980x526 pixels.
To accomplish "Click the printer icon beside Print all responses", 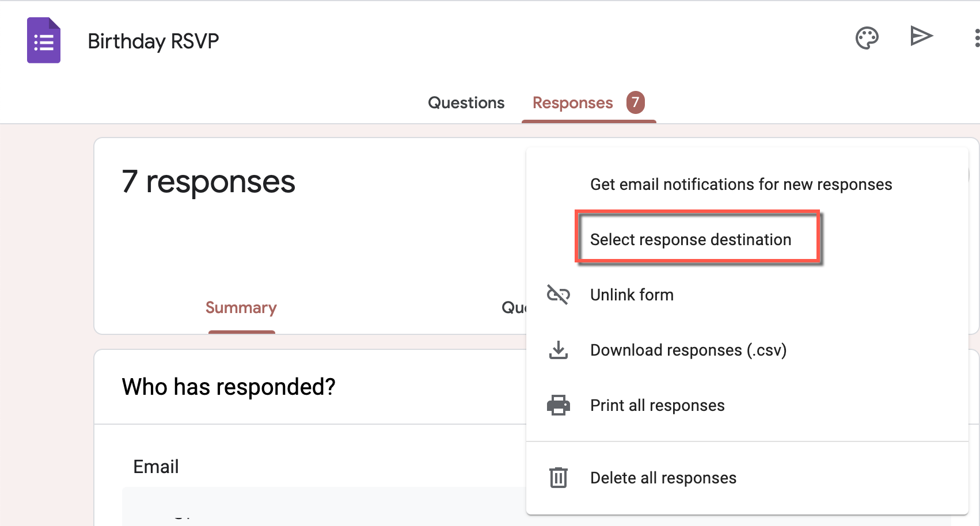I will 557,405.
